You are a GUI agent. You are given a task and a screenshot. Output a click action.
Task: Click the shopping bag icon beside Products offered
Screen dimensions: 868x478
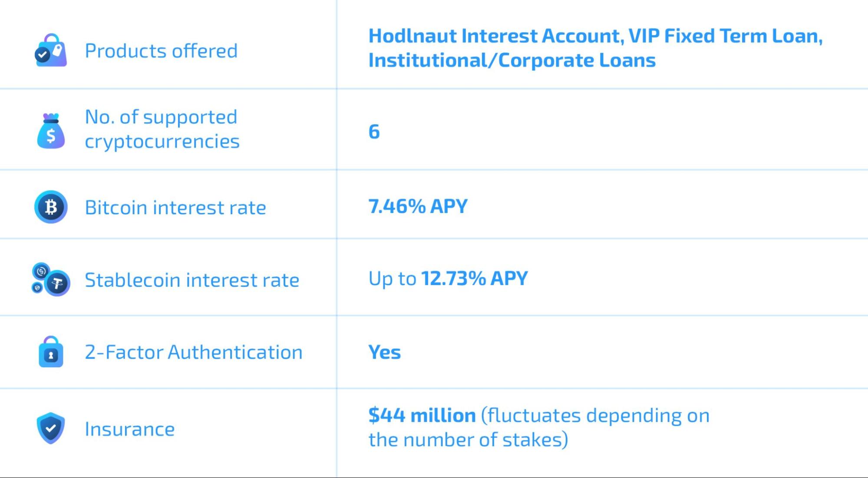(51, 50)
